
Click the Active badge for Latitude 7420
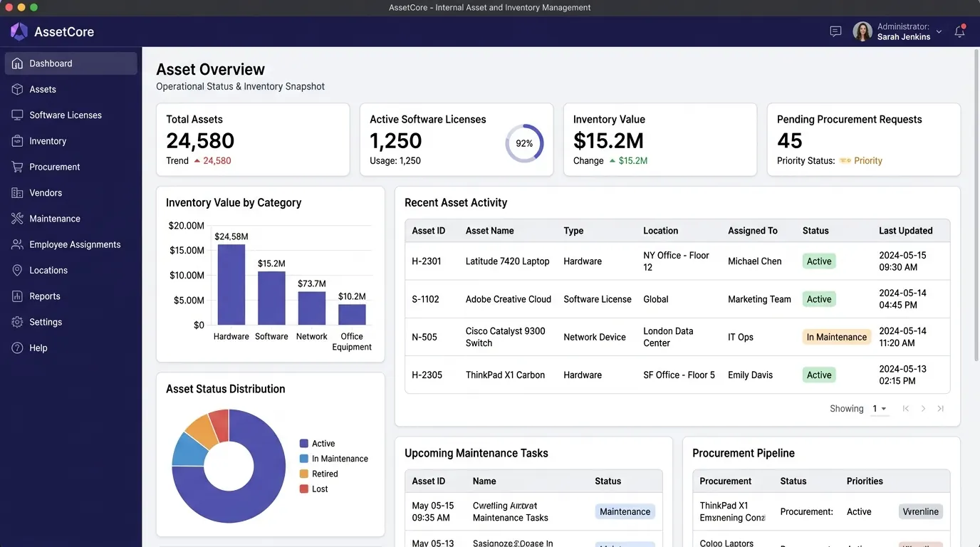[x=819, y=261]
